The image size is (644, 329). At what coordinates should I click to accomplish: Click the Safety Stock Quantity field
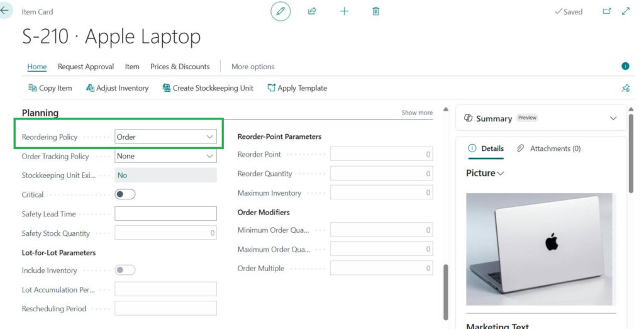(165, 233)
